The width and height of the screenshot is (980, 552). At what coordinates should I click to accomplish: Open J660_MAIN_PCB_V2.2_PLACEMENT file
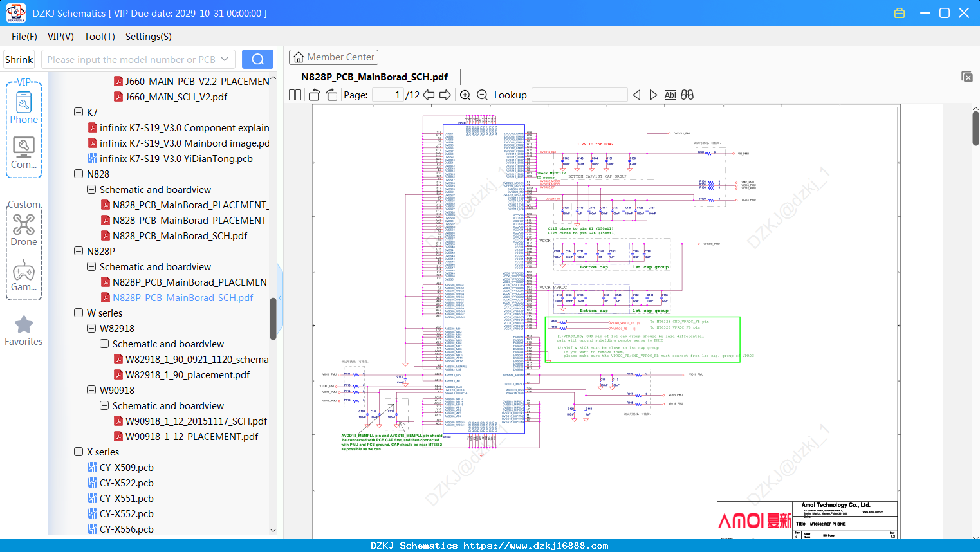[197, 81]
